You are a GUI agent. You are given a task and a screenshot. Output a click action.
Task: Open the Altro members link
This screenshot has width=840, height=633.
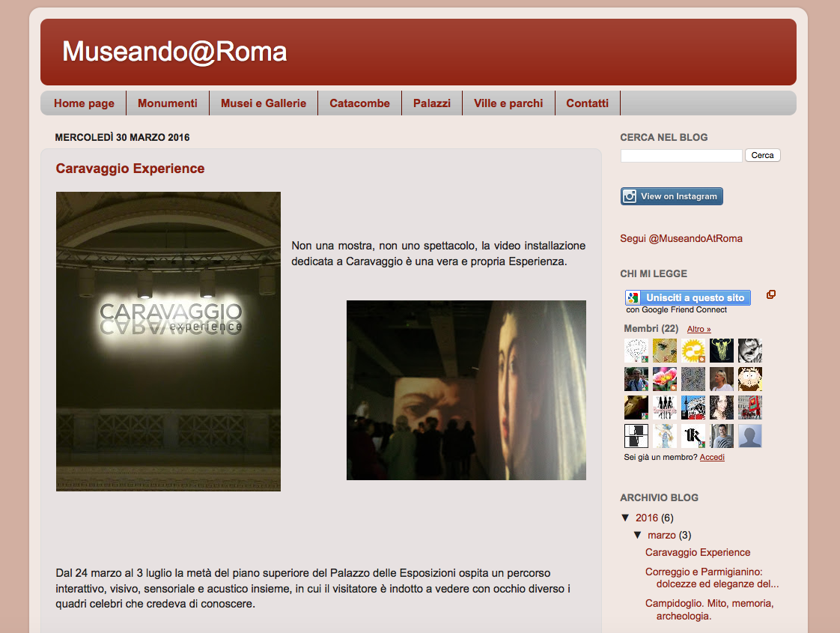coord(699,329)
